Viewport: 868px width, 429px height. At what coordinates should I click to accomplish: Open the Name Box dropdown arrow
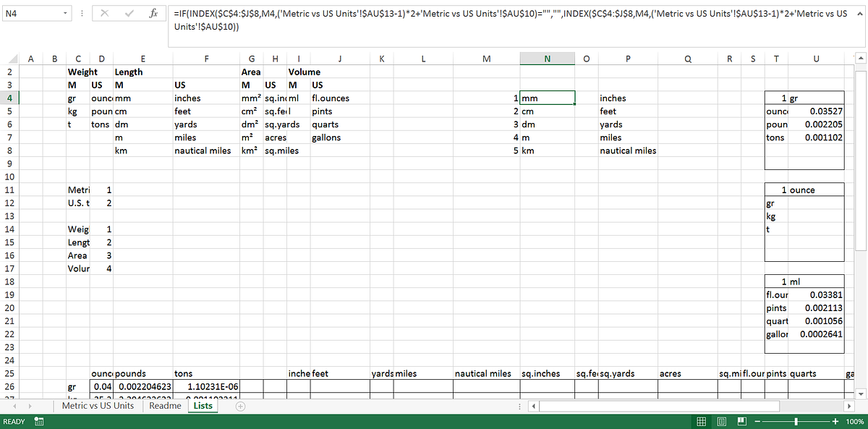(67, 14)
